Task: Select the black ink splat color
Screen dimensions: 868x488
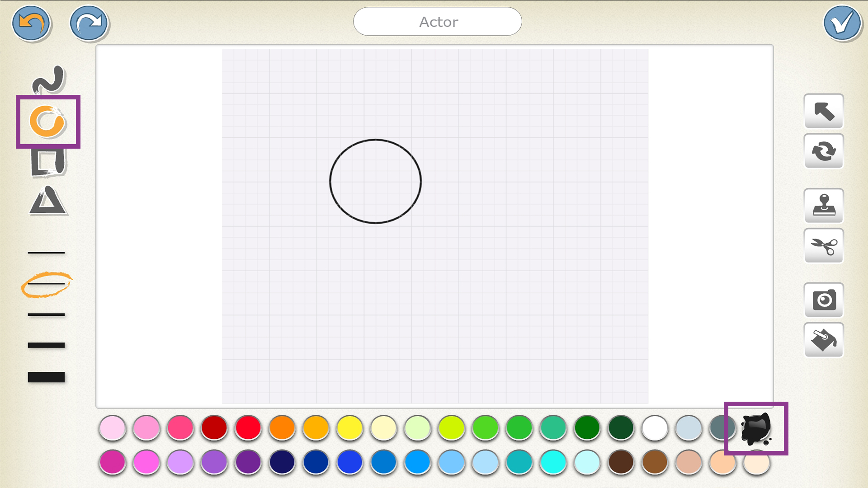Action: pyautogui.click(x=756, y=429)
